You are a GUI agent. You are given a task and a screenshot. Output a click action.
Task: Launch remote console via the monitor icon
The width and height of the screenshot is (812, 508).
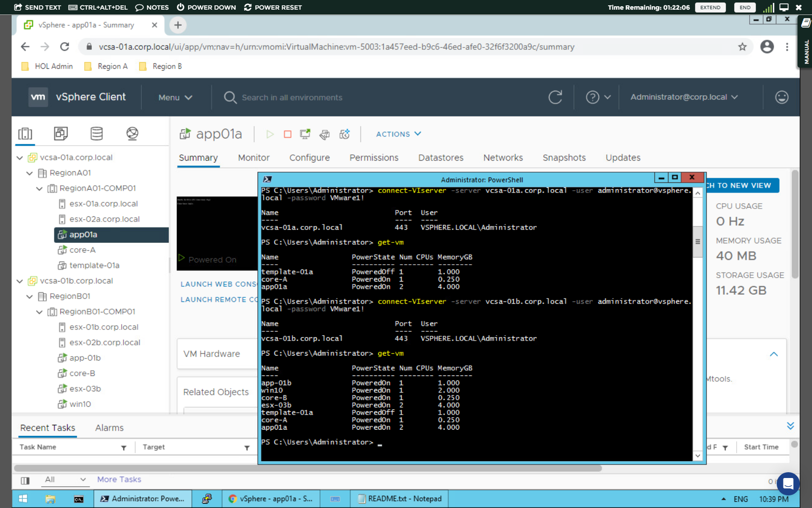coord(304,134)
